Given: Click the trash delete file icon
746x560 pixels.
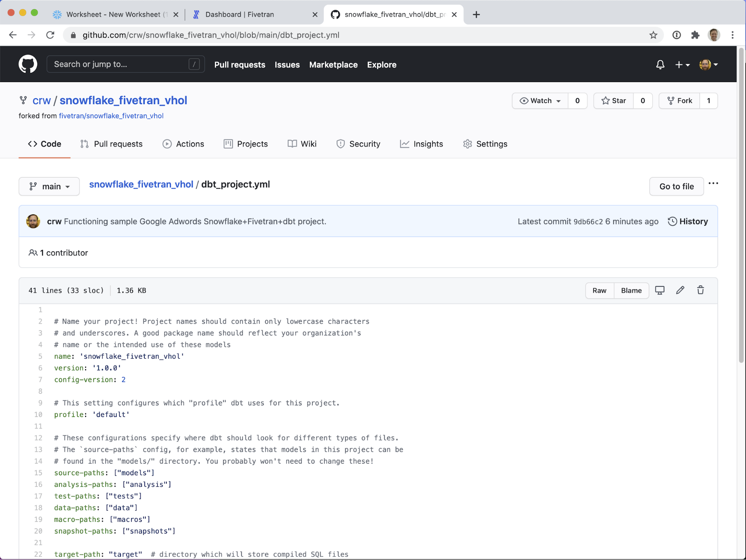Looking at the screenshot, I should [700, 290].
